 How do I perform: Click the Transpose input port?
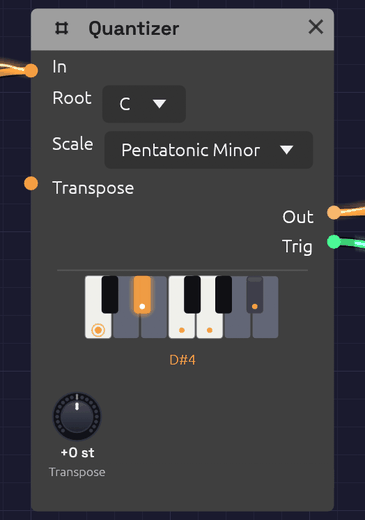pos(31,183)
